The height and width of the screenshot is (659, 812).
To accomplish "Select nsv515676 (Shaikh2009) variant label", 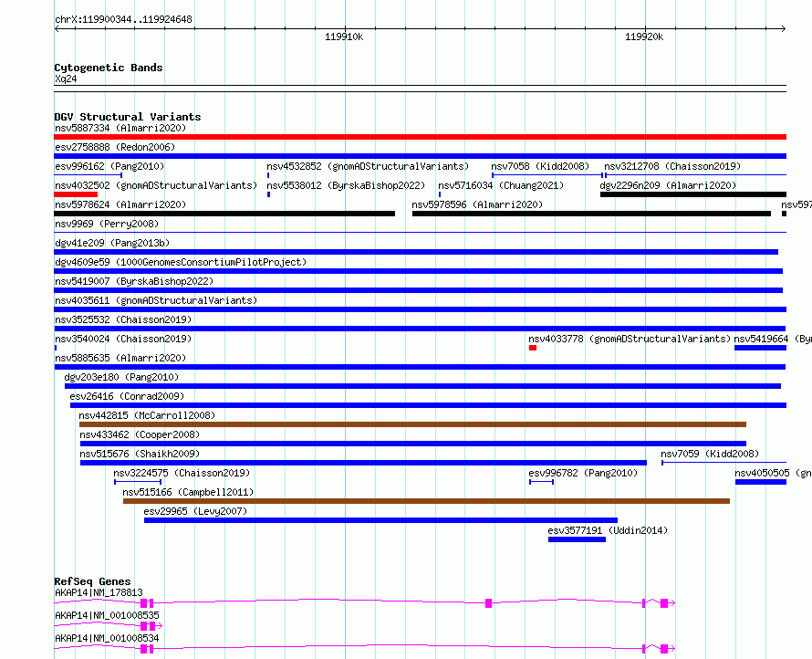I will [140, 454].
